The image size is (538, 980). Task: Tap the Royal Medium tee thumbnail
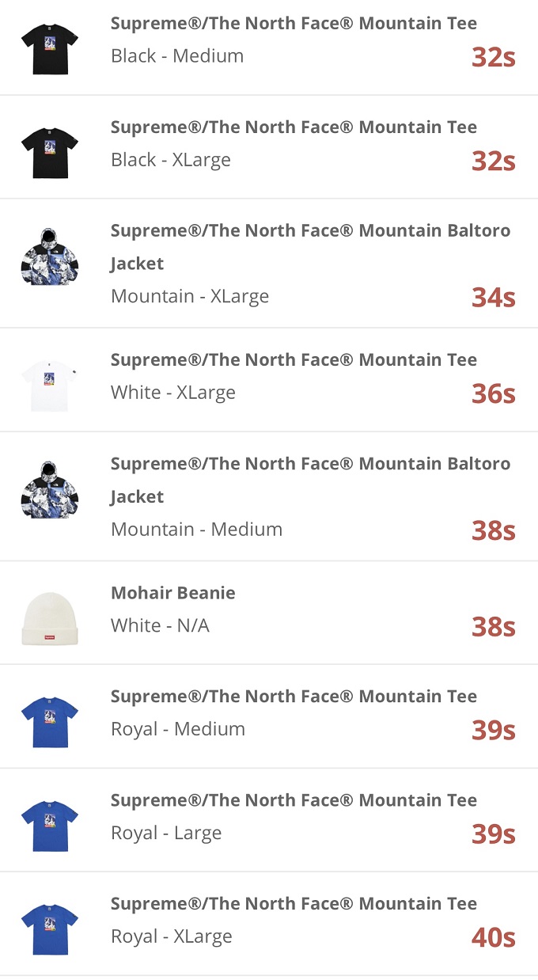49,722
